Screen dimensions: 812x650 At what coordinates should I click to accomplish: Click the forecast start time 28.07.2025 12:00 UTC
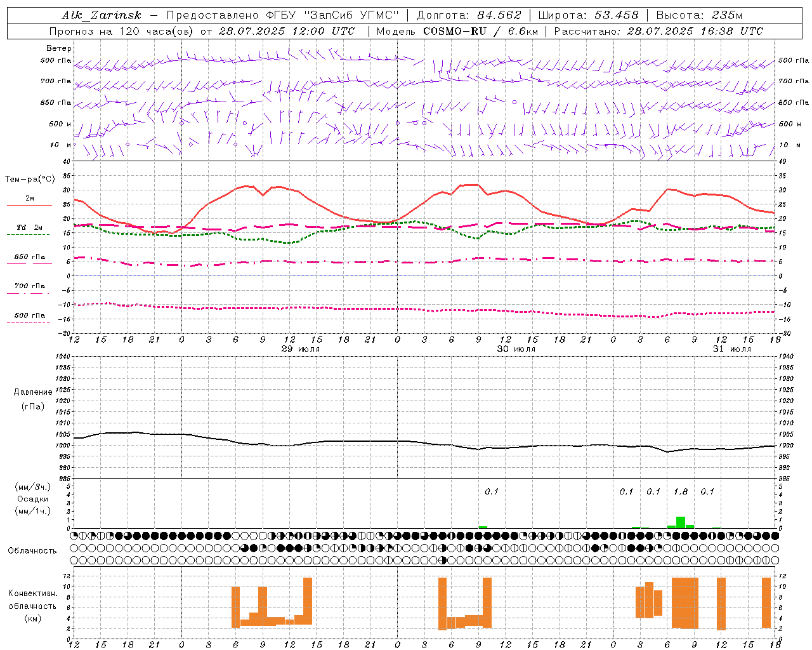[x=287, y=31]
